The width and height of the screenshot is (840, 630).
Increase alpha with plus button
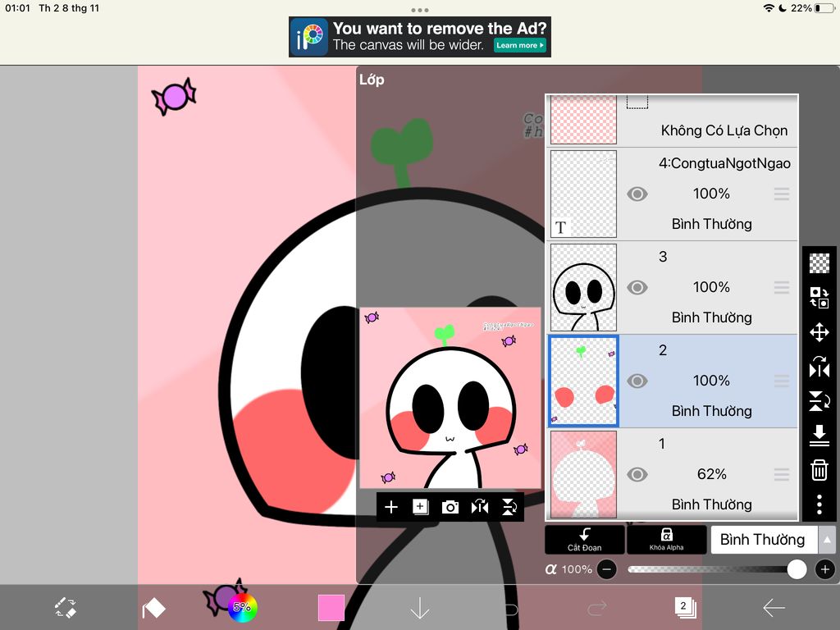pos(825,569)
